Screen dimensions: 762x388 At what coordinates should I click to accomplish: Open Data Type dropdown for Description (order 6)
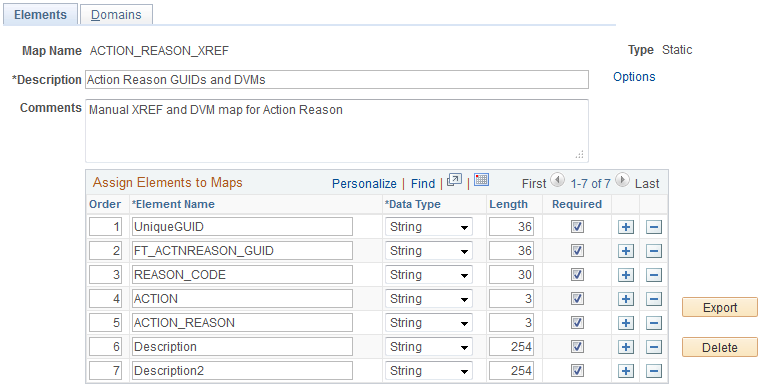click(429, 347)
